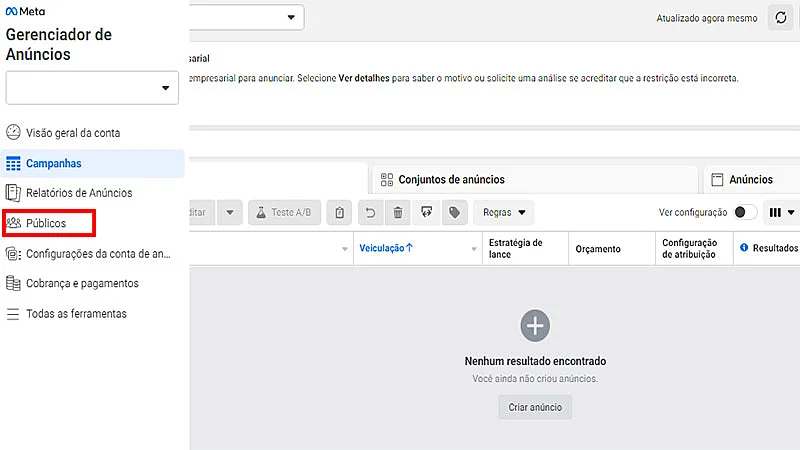Click the Relatórios document icon
Image resolution: width=800 pixels, height=450 pixels.
coord(13,193)
